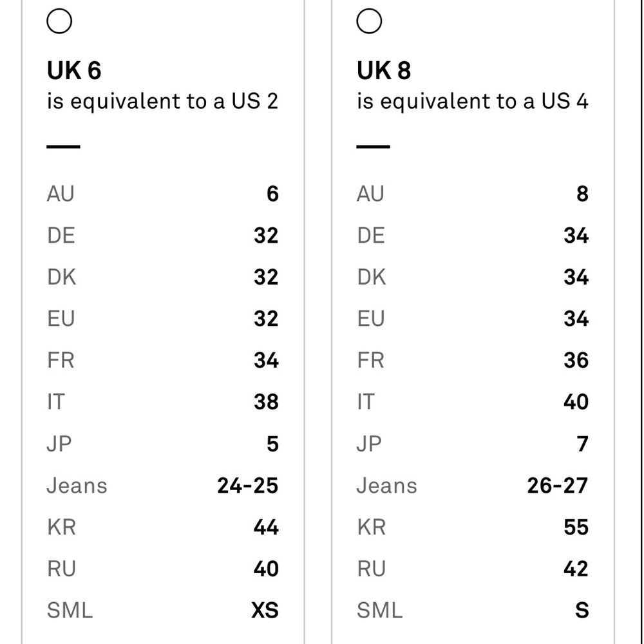
Task: Click the SML S value in UK 8 card
Action: pos(582,611)
